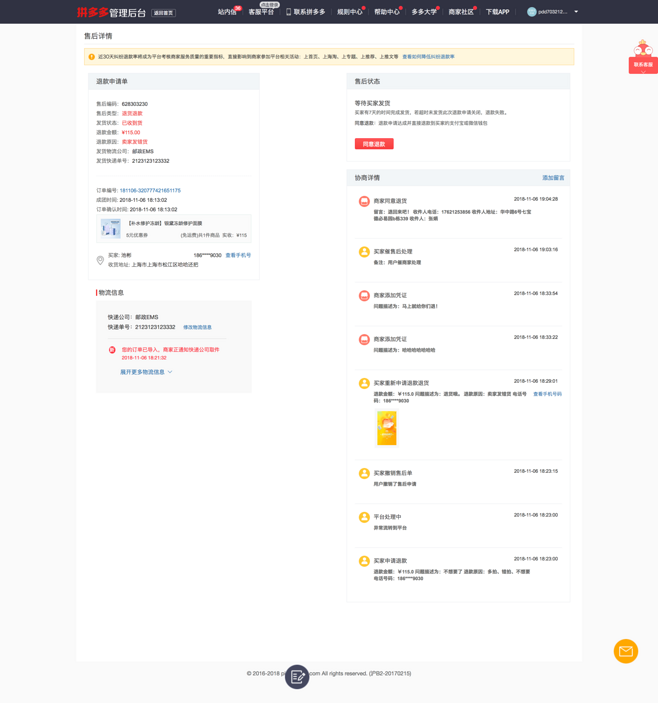The height and width of the screenshot is (703, 658).
Task: Click the merchant icon beside 商家同意退货
Action: point(364,201)
